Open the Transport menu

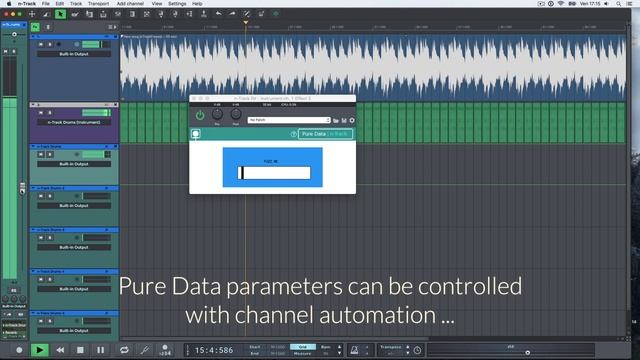pos(99,4)
